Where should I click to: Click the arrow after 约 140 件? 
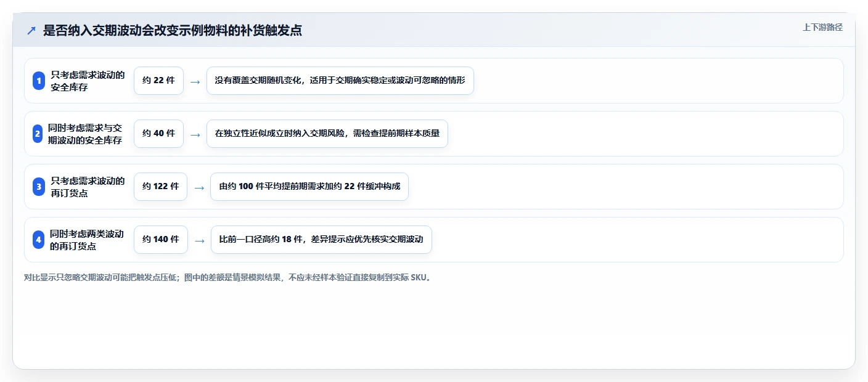199,240
